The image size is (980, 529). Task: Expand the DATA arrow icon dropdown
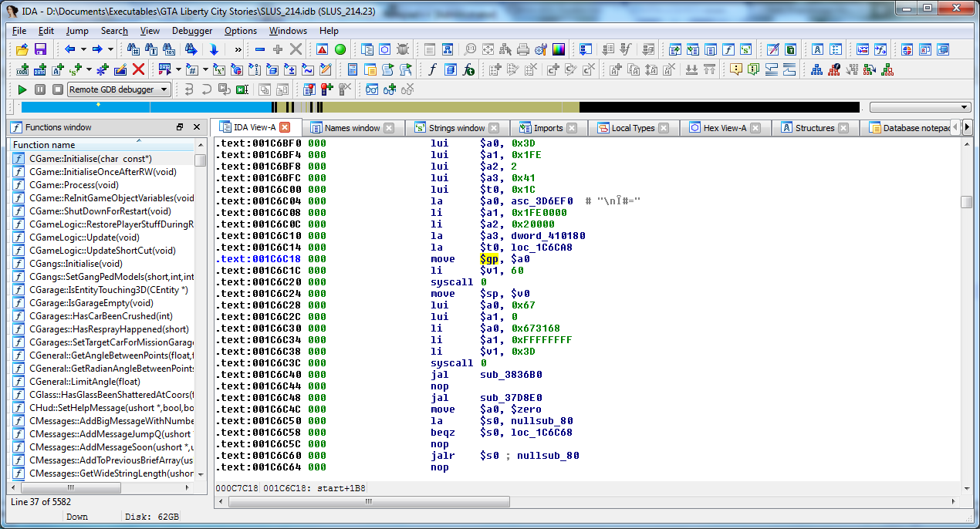click(x=179, y=69)
